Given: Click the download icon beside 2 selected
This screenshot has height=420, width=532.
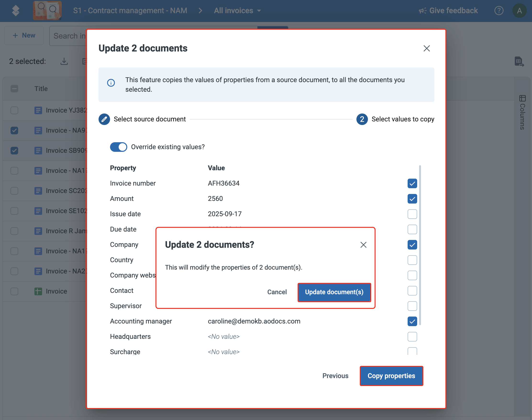Looking at the screenshot, I should click(x=64, y=61).
